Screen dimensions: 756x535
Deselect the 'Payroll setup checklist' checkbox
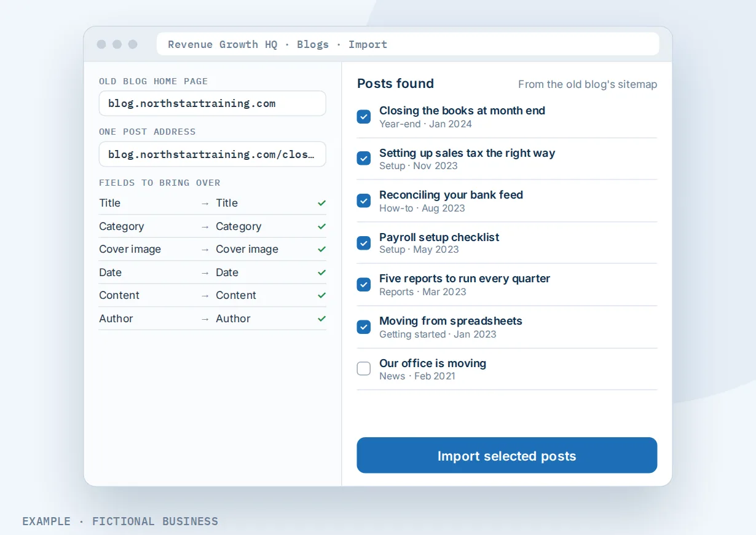coord(364,243)
